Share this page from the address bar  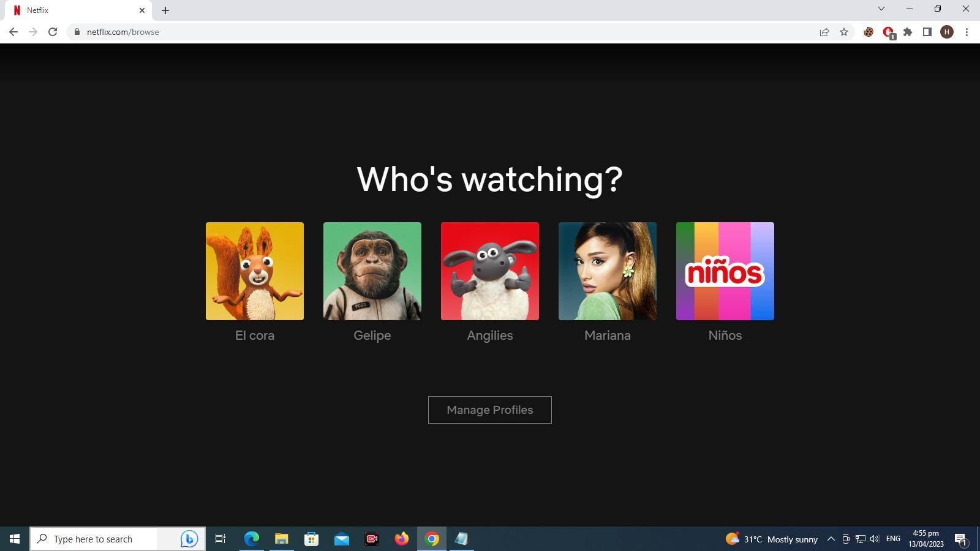(x=824, y=32)
